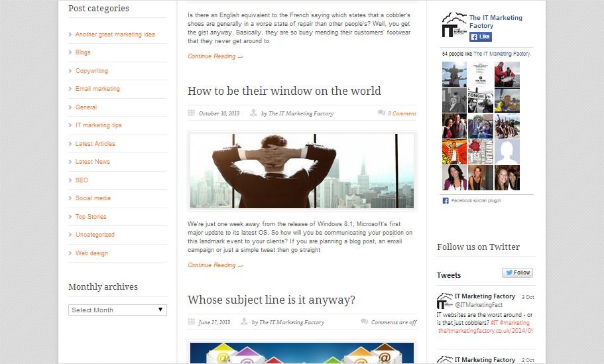The height and width of the screenshot is (364, 604).
Task: Click the Facebook Like button
Action: [x=481, y=37]
